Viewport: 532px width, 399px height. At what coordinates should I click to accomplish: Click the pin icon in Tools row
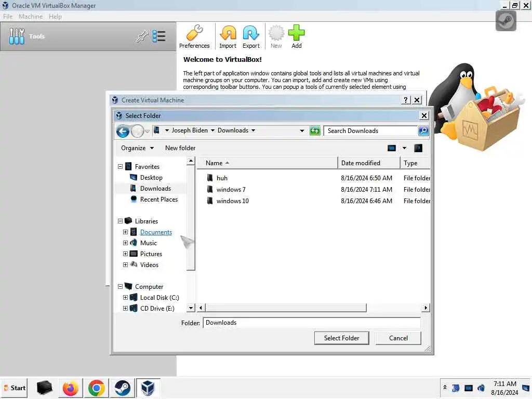[142, 36]
